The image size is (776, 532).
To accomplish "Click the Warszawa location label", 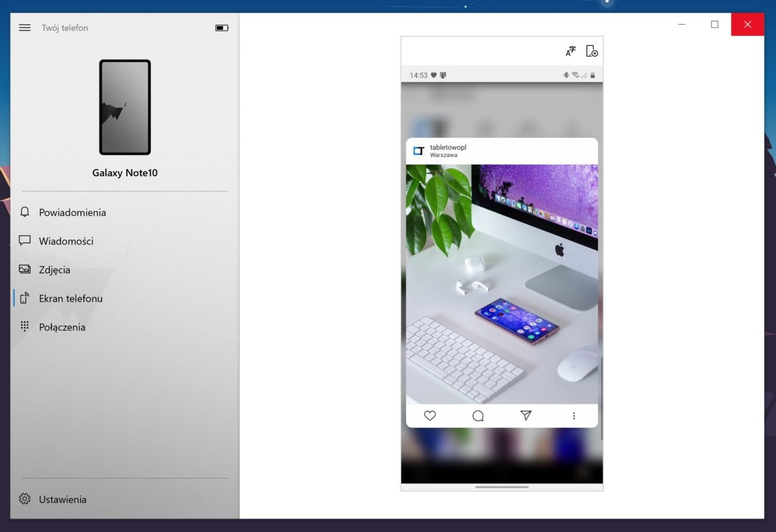I will pos(444,155).
